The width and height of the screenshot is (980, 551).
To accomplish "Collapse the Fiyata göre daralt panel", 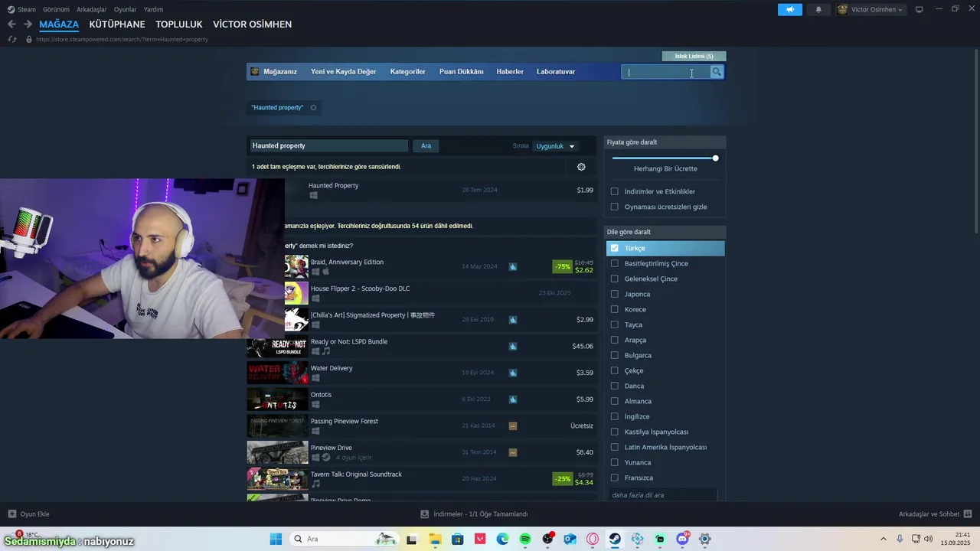I will pyautogui.click(x=665, y=142).
